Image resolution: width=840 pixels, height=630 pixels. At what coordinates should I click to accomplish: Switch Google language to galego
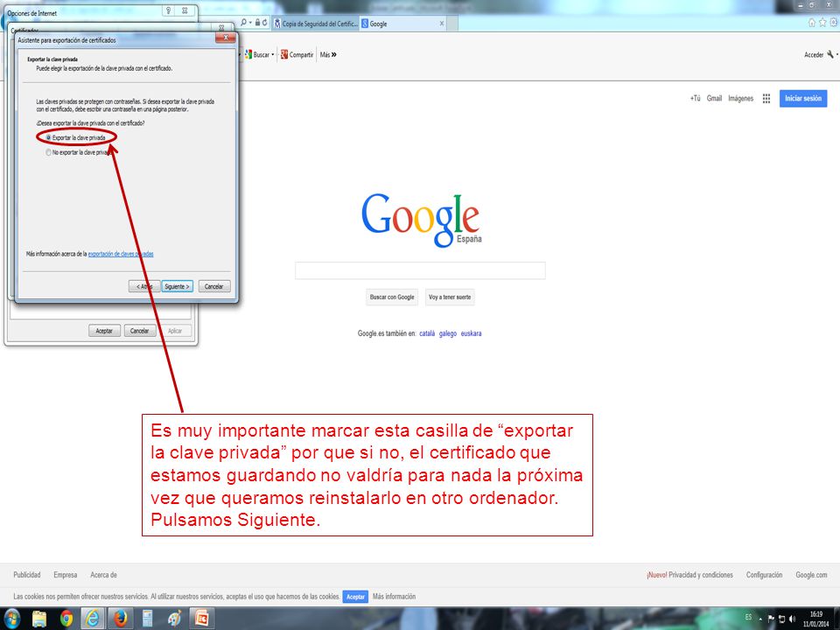pyautogui.click(x=448, y=333)
